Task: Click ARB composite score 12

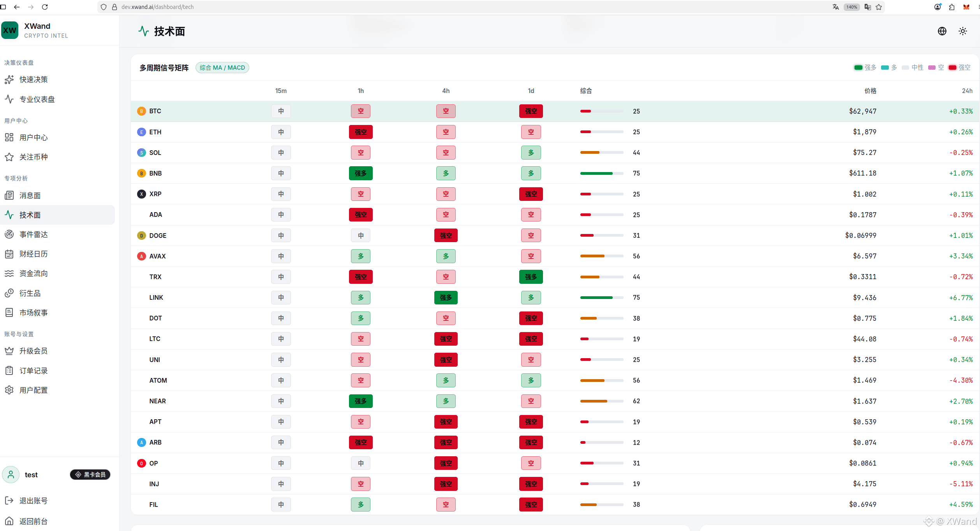Action: [x=636, y=443]
